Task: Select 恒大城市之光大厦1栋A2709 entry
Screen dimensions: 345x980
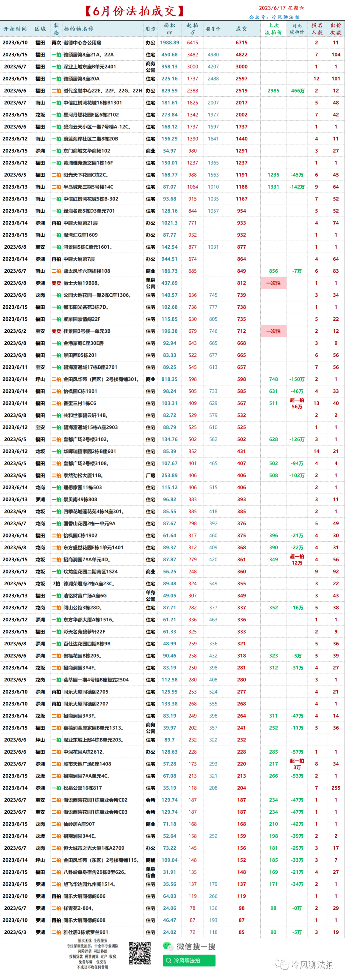Action: pyautogui.click(x=94, y=848)
